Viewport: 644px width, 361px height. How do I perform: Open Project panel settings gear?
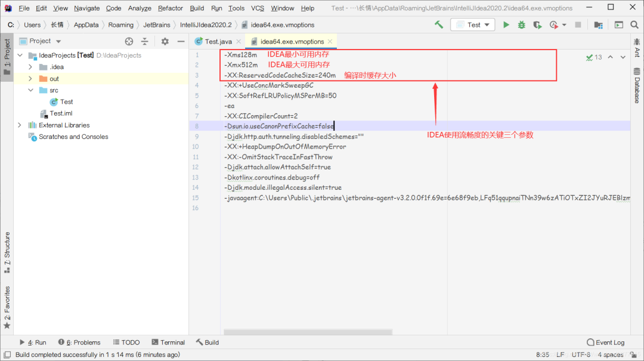point(165,41)
